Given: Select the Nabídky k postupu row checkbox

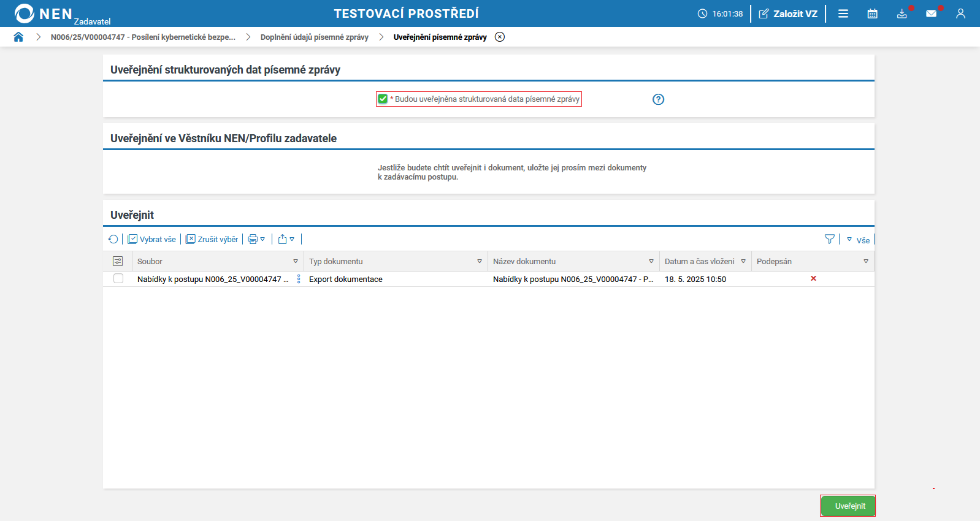Looking at the screenshot, I should 118,279.
